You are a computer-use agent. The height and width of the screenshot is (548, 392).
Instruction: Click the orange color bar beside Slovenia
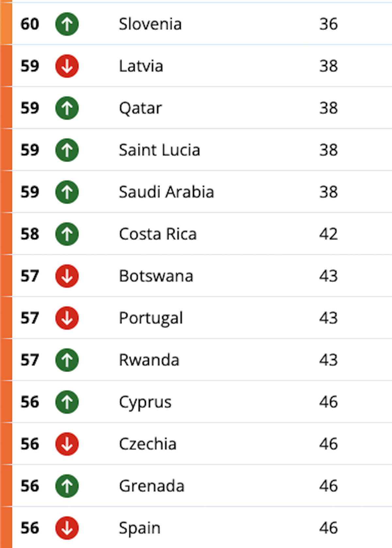pos(6,22)
